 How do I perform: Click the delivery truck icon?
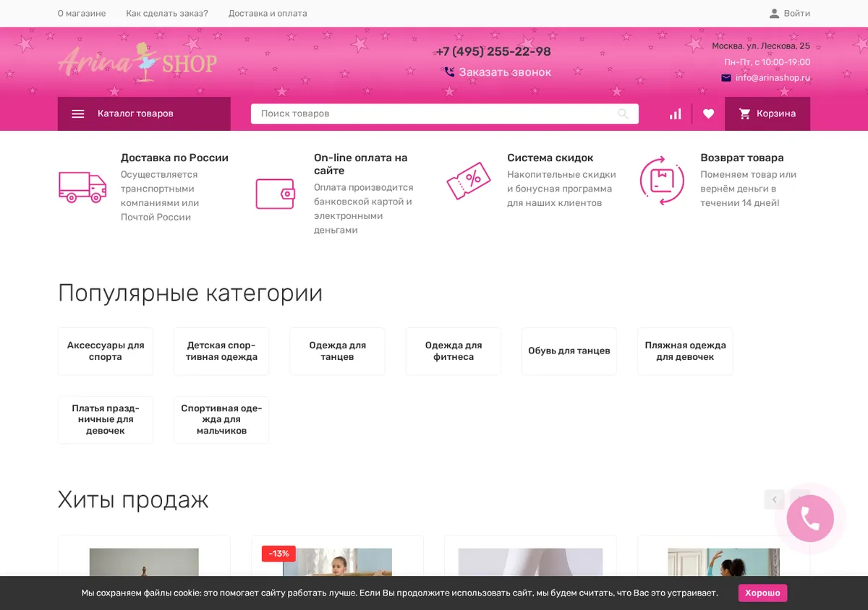(x=82, y=187)
